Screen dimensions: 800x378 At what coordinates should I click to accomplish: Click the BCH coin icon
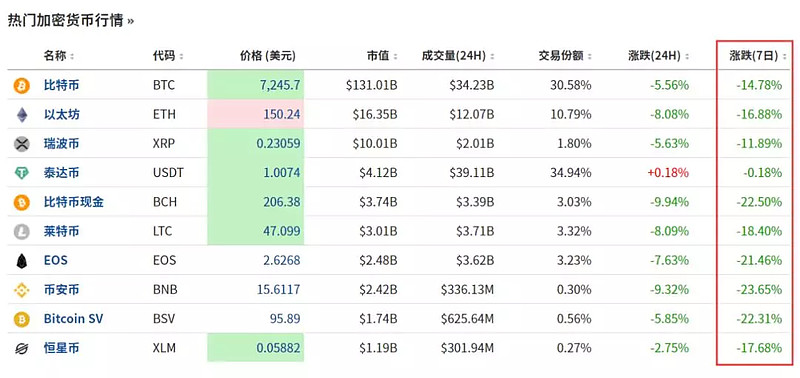click(21, 203)
